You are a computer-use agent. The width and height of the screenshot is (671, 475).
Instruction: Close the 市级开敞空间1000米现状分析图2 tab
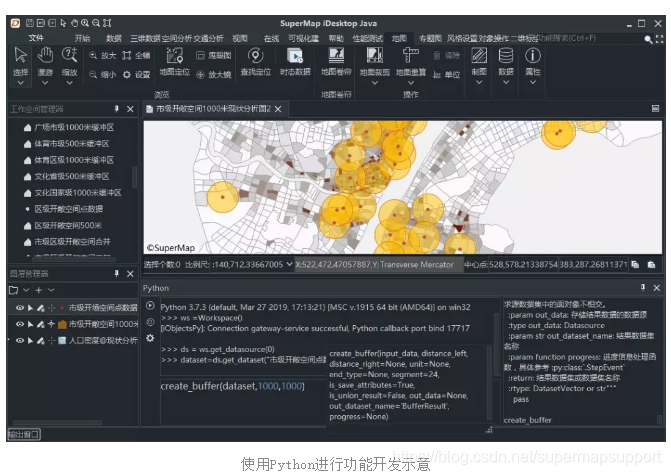click(278, 109)
